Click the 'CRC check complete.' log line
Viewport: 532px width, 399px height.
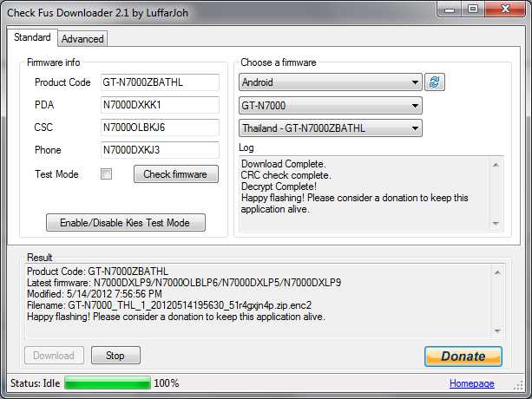[286, 175]
